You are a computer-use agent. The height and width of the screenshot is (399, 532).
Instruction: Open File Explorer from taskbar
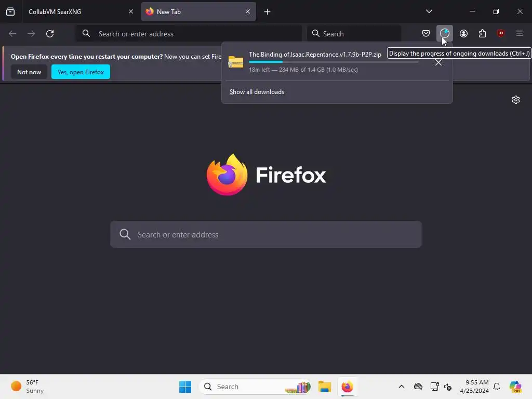[325, 387]
